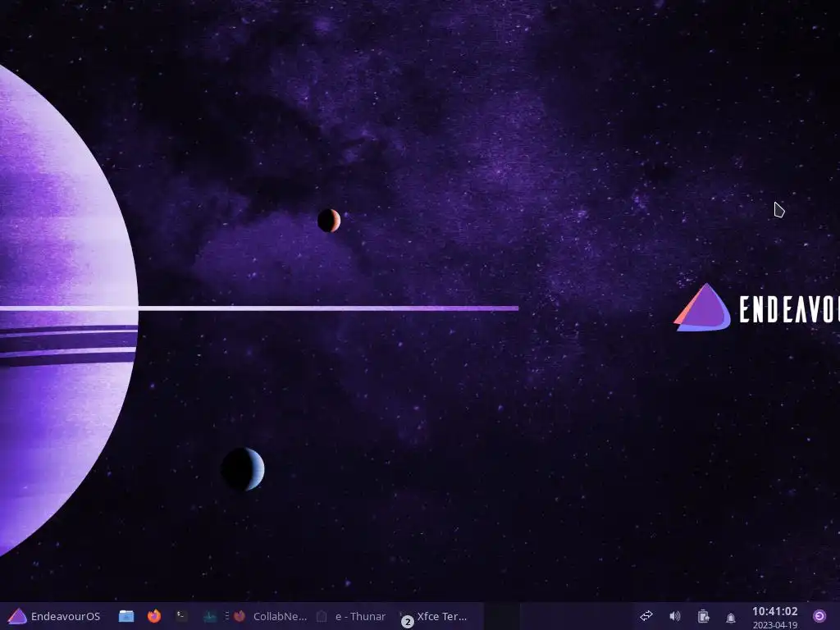Open the EndeavourOS application menu
This screenshot has width=840, height=630.
click(54, 616)
